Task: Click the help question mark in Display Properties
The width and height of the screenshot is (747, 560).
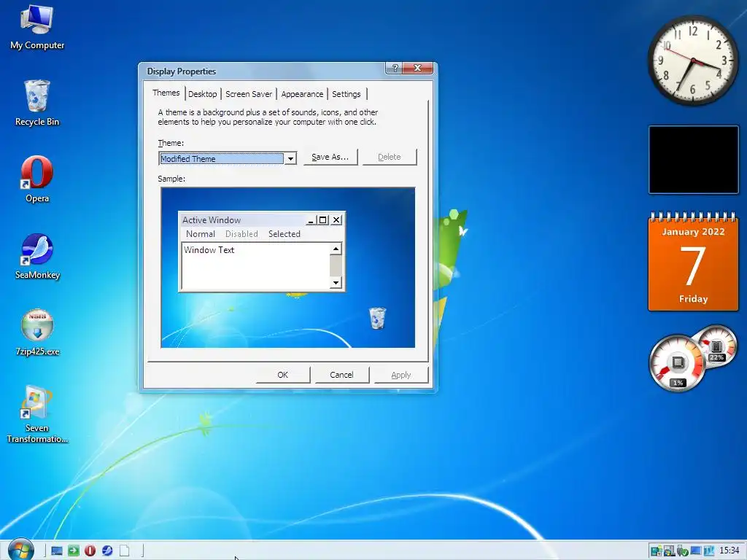Action: pos(394,68)
